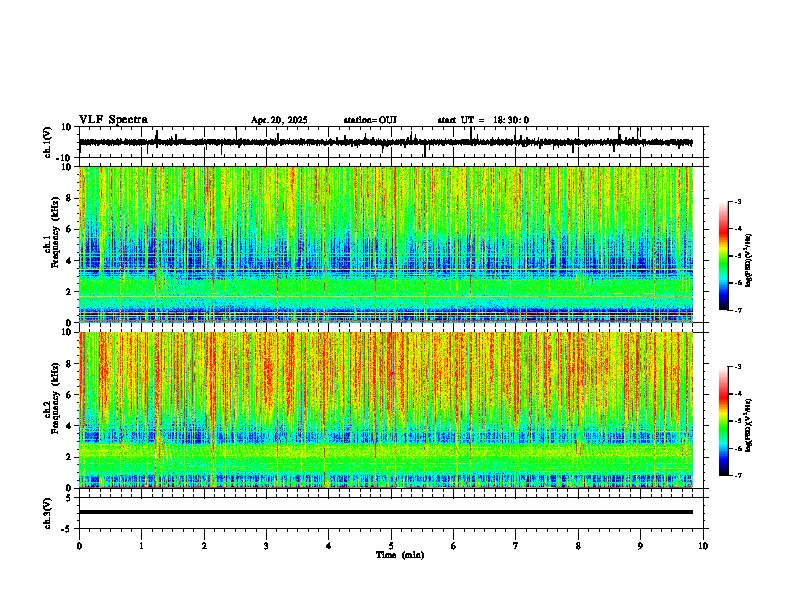Click the '5' tick on the ch.3(V) axis
The height and width of the screenshot is (612, 792).
point(69,497)
